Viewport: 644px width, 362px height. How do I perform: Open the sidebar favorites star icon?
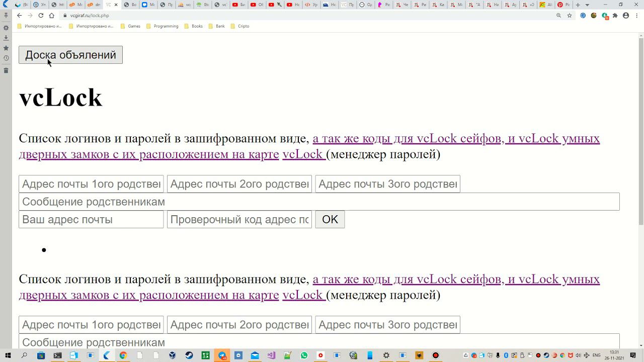click(x=6, y=48)
